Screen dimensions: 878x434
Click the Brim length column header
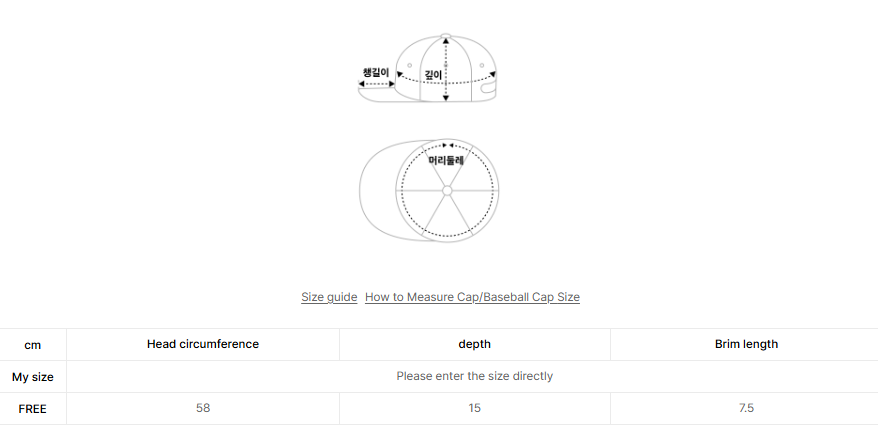[746, 344]
